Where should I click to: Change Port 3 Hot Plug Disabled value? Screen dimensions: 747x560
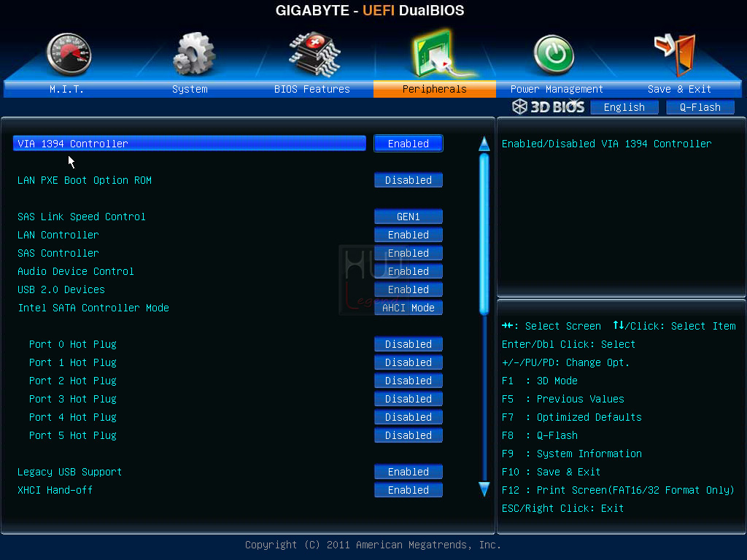coord(409,399)
